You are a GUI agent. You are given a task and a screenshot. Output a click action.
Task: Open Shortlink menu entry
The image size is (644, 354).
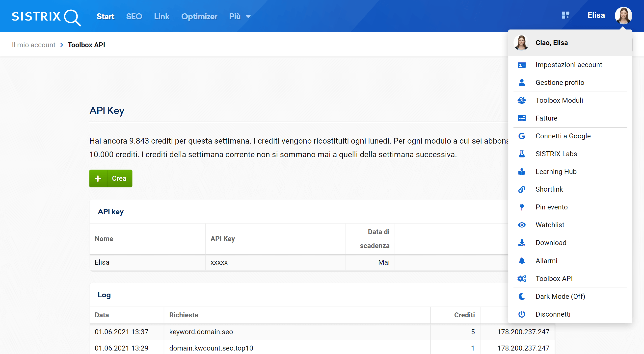point(570,189)
